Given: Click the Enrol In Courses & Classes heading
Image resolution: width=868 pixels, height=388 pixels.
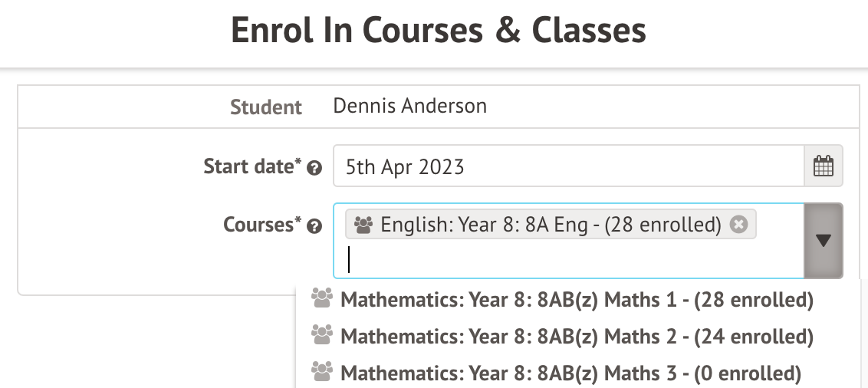Looking at the screenshot, I should [x=438, y=31].
